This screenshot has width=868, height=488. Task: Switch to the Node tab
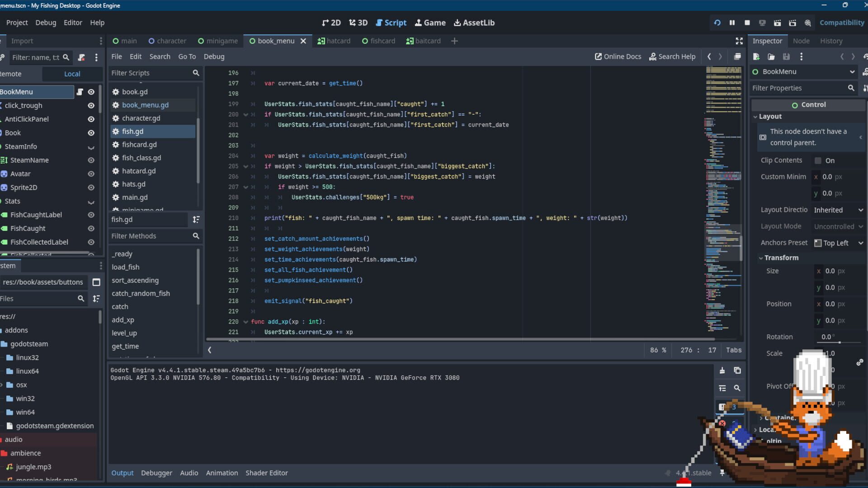(801, 41)
